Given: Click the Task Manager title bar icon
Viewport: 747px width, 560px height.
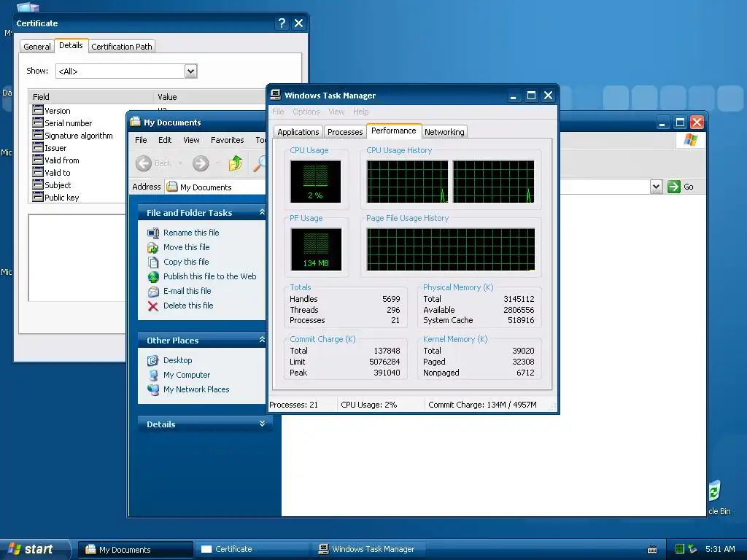Looking at the screenshot, I should 275,95.
